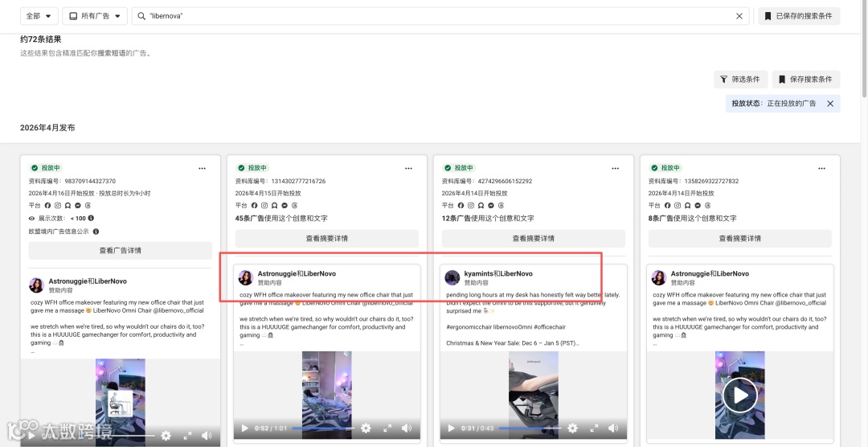Play the video showing 0:31 / 0:43
The image size is (868, 447).
point(451,429)
